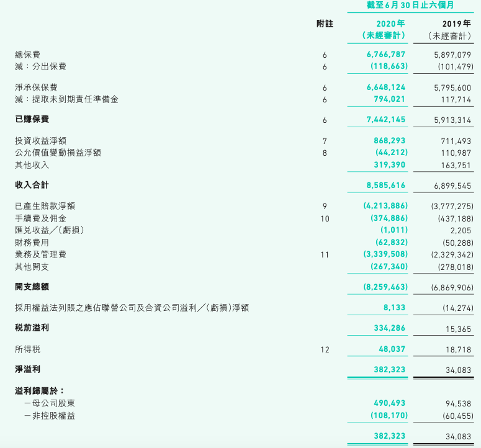Open note 11 for 業務及管理費
Viewport: 481px width, 448px height.
[x=325, y=254]
